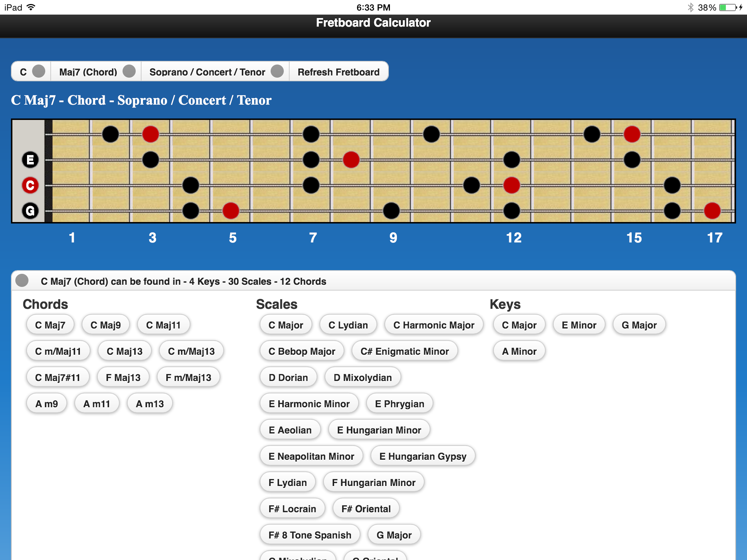Tap the black G open-string marker
This screenshot has width=747, height=560.
pos(30,211)
